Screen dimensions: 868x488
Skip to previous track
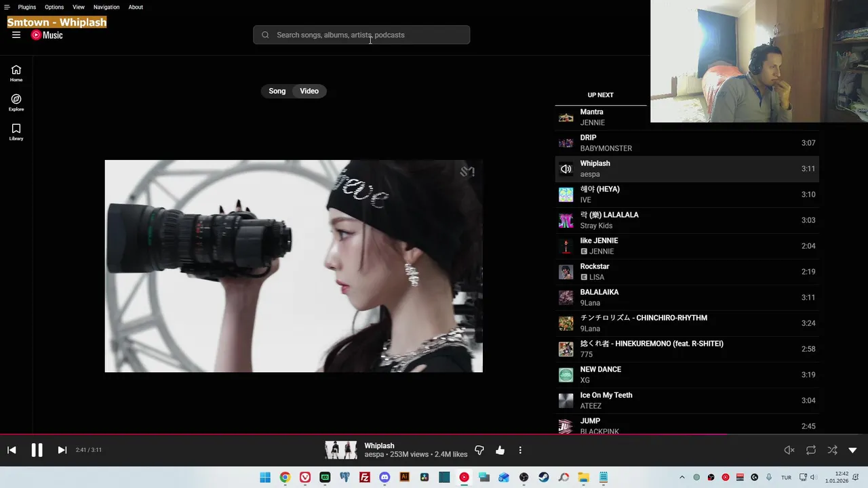tap(12, 450)
